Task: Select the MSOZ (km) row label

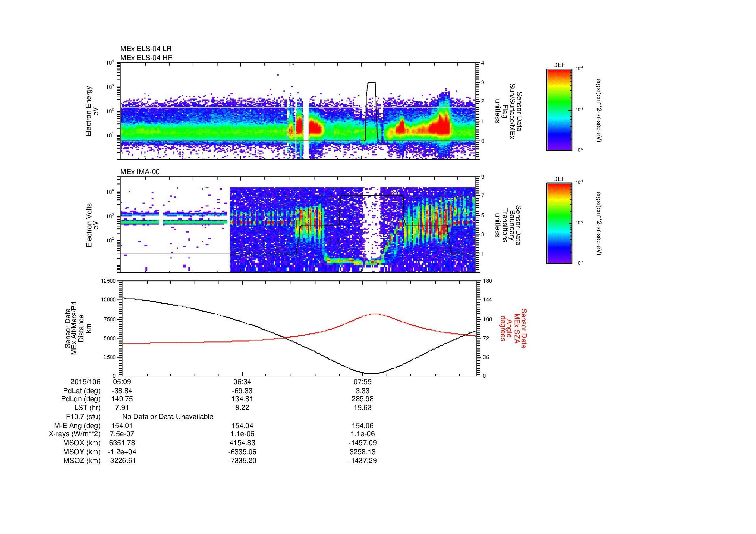Action: [x=82, y=461]
